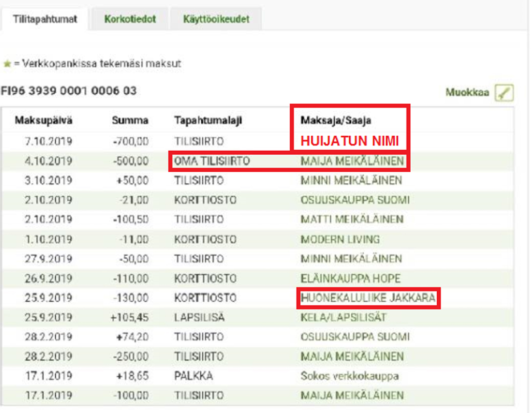Switch to the Korkotiedot tab
Viewport: 532px width, 413px height.
pos(130,19)
